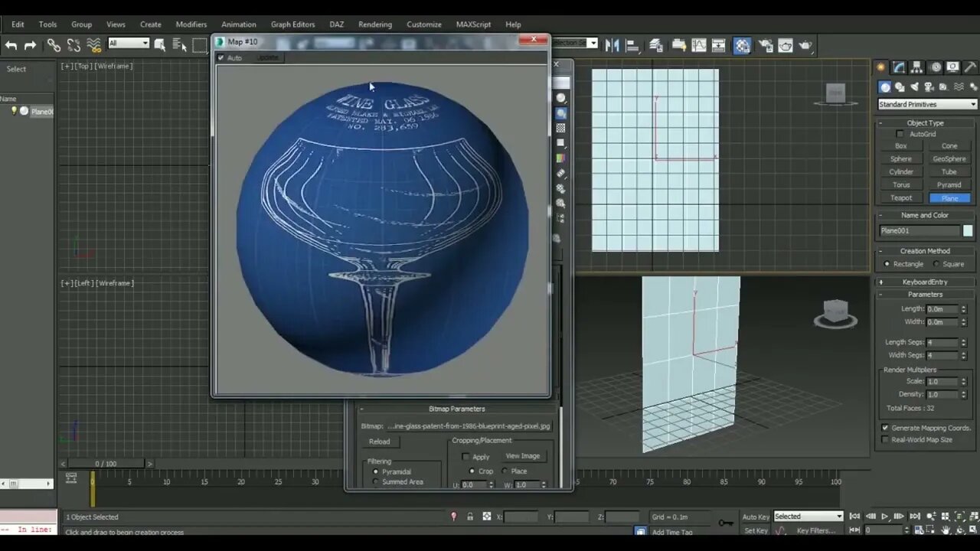Image resolution: width=980 pixels, height=551 pixels.
Task: Open the Modifiers menu
Action: coord(191,24)
